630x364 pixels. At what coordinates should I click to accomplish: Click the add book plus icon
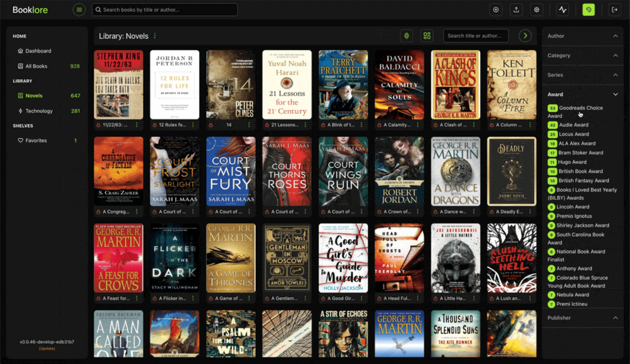[x=495, y=10]
